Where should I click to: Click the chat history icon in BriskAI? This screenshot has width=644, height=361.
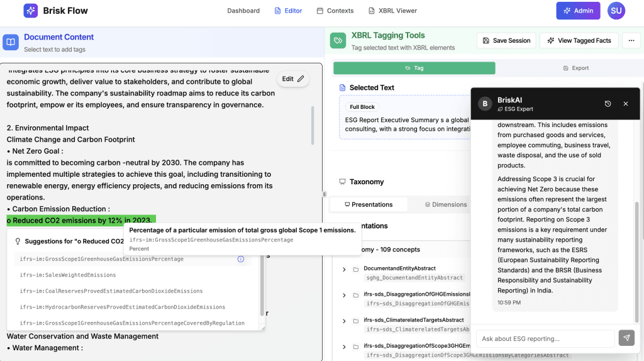(x=608, y=104)
